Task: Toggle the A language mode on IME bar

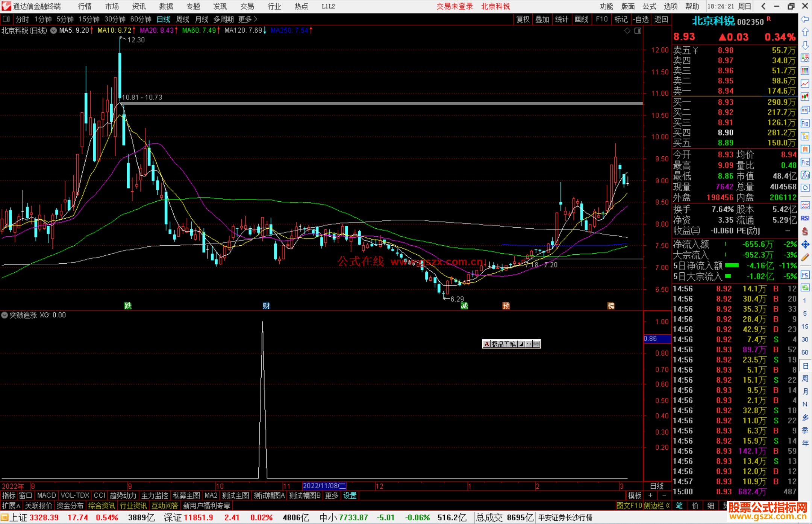Action: pos(487,344)
